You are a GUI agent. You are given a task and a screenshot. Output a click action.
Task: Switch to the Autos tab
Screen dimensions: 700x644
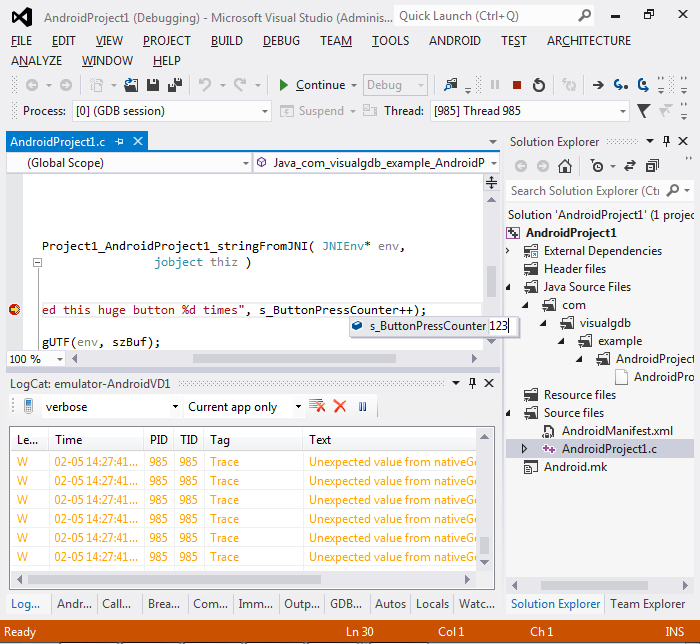pyautogui.click(x=390, y=604)
